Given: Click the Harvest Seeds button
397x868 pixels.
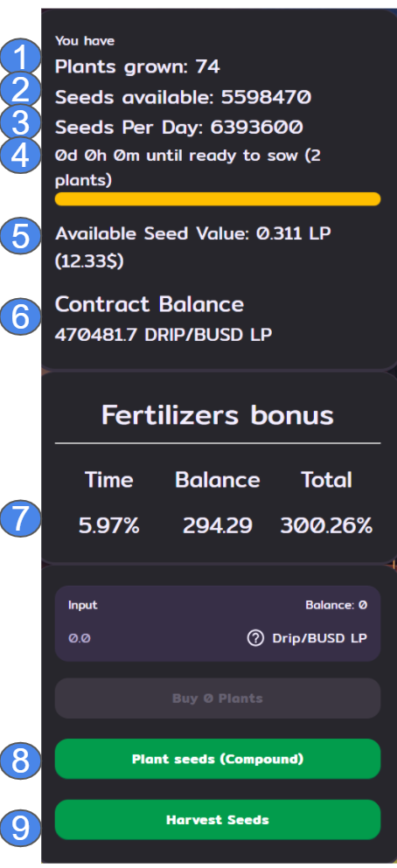Looking at the screenshot, I should (218, 820).
